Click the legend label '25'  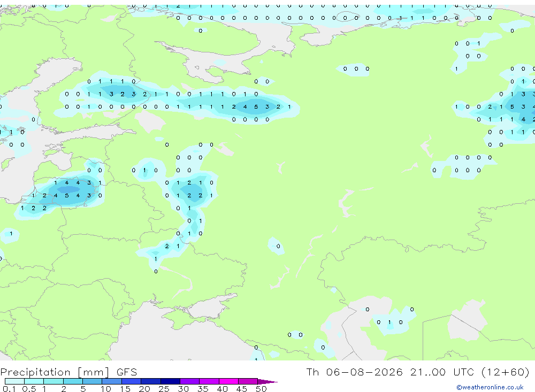(164, 389)
